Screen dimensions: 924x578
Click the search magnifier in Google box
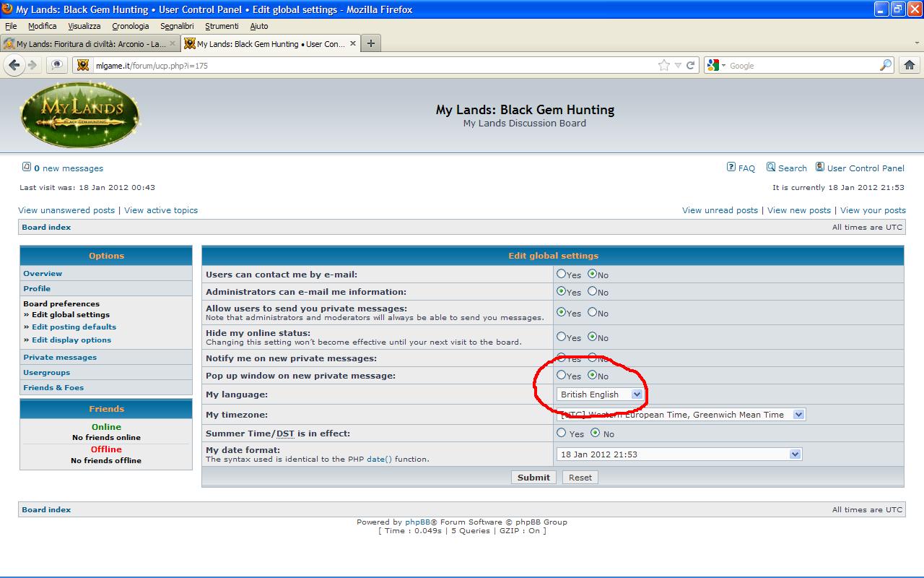886,65
